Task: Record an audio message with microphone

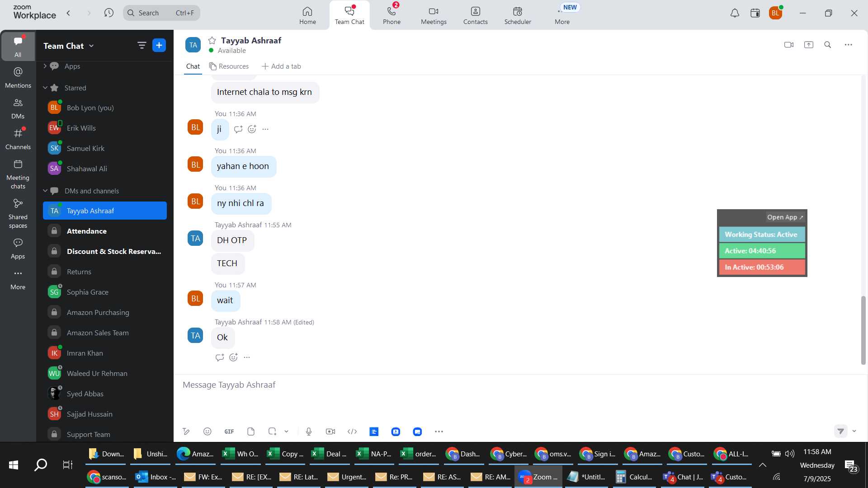Action: pos(309,432)
